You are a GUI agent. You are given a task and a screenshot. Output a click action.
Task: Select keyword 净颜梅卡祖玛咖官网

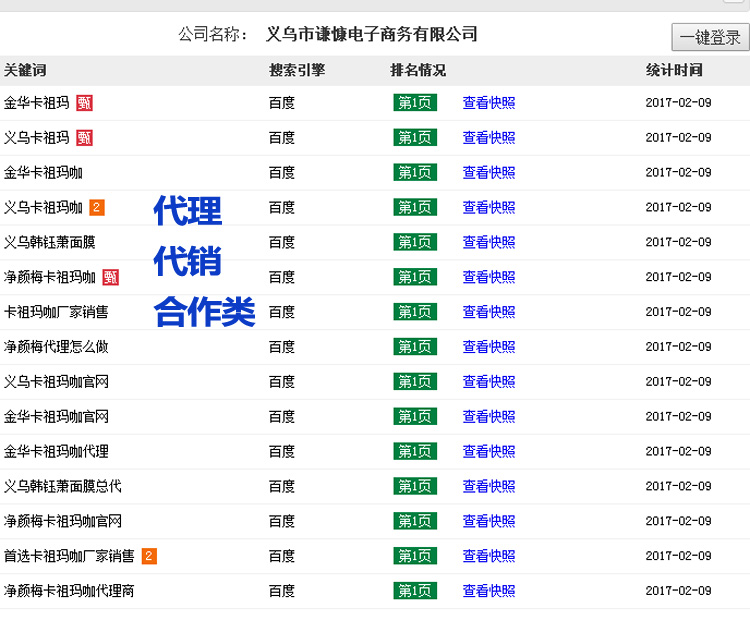(x=63, y=521)
